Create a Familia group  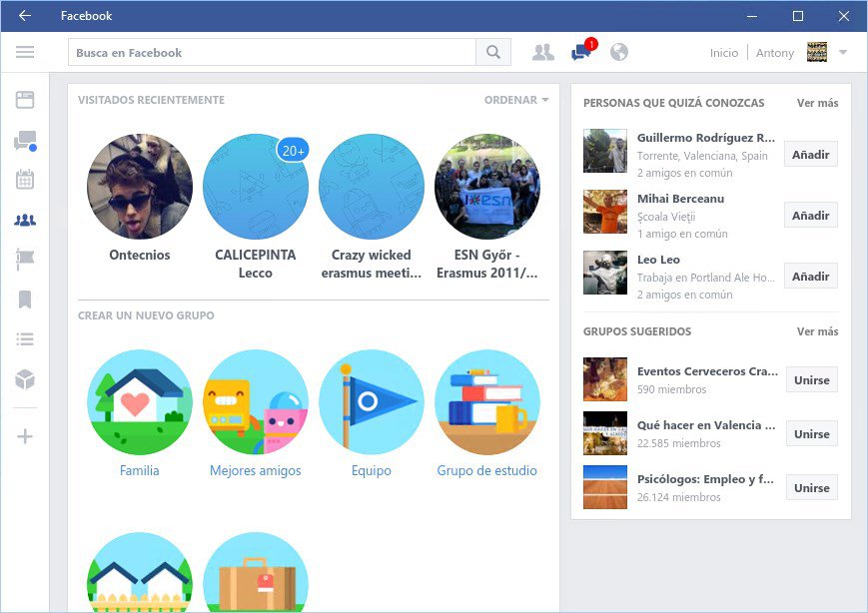140,402
